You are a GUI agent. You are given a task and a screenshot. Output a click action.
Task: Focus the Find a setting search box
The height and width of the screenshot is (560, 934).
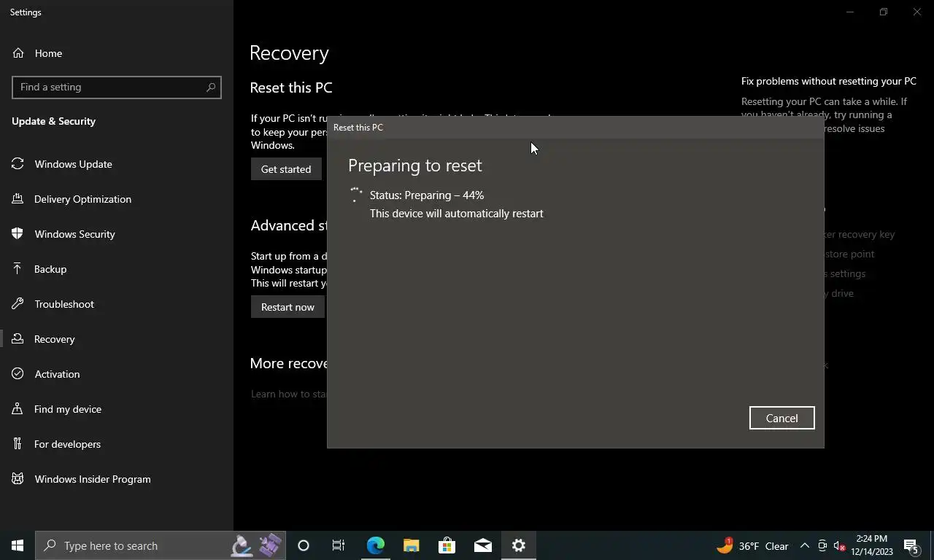click(x=117, y=87)
